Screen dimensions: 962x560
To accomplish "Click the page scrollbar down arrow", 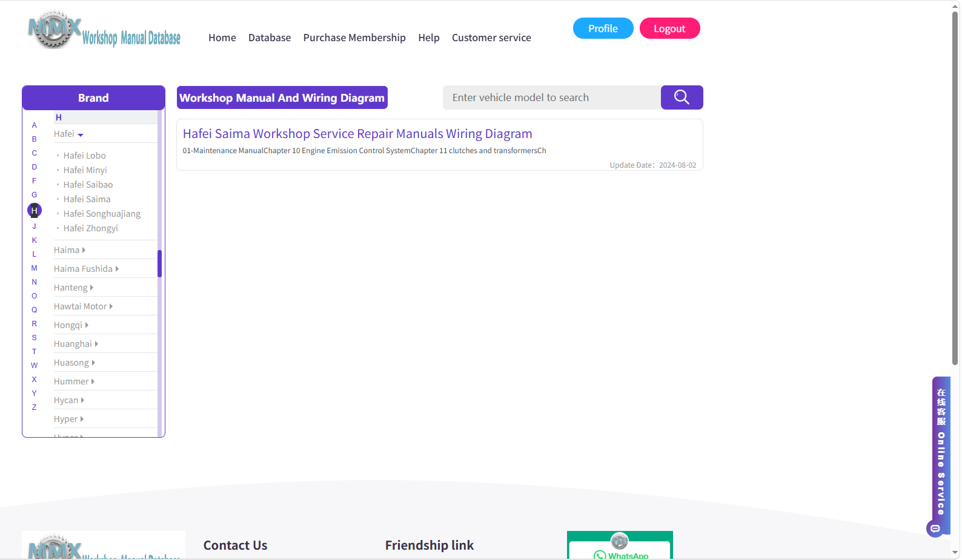I will click(x=955, y=553).
